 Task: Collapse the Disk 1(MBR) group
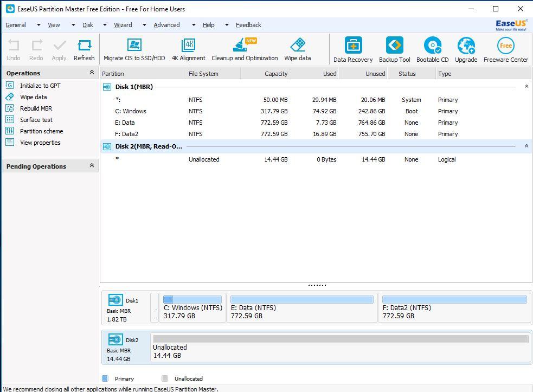[x=526, y=86]
